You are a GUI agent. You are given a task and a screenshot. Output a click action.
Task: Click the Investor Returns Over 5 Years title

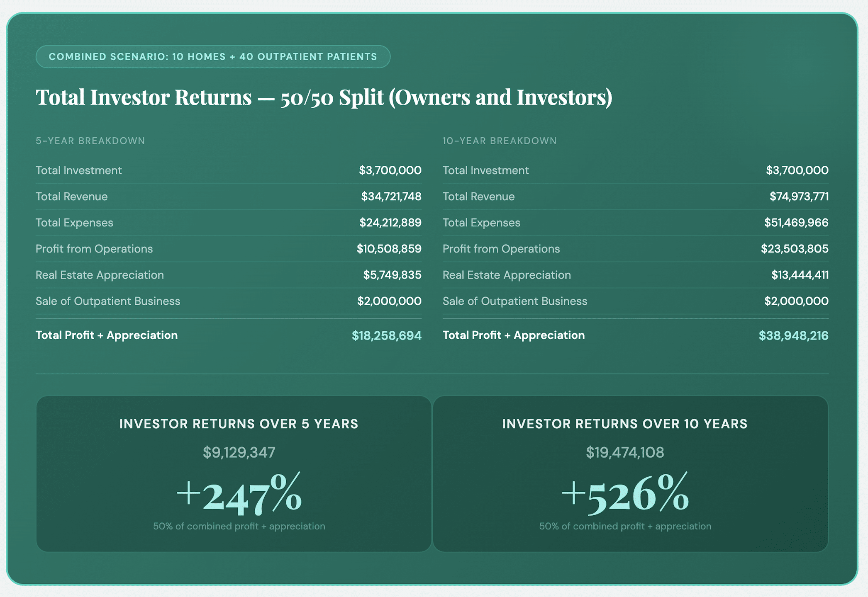tap(239, 424)
